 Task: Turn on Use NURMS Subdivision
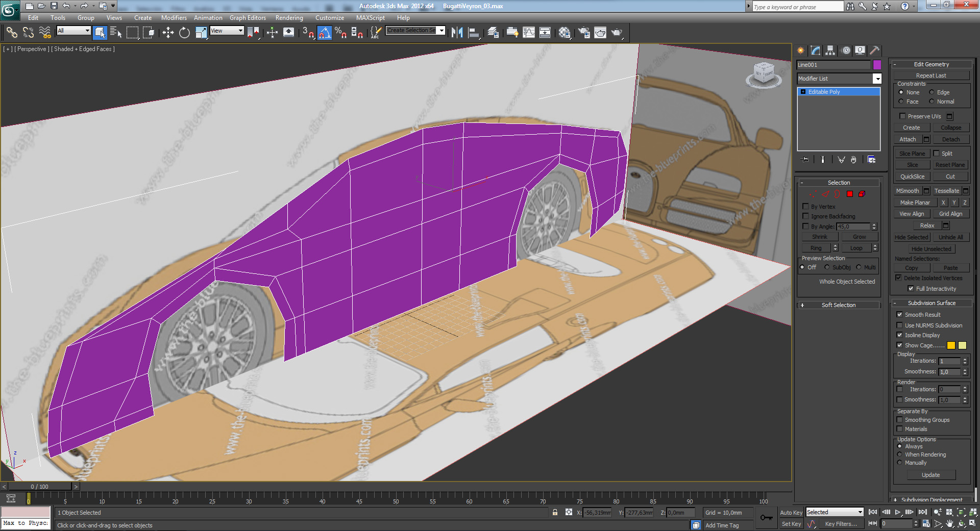(x=900, y=325)
